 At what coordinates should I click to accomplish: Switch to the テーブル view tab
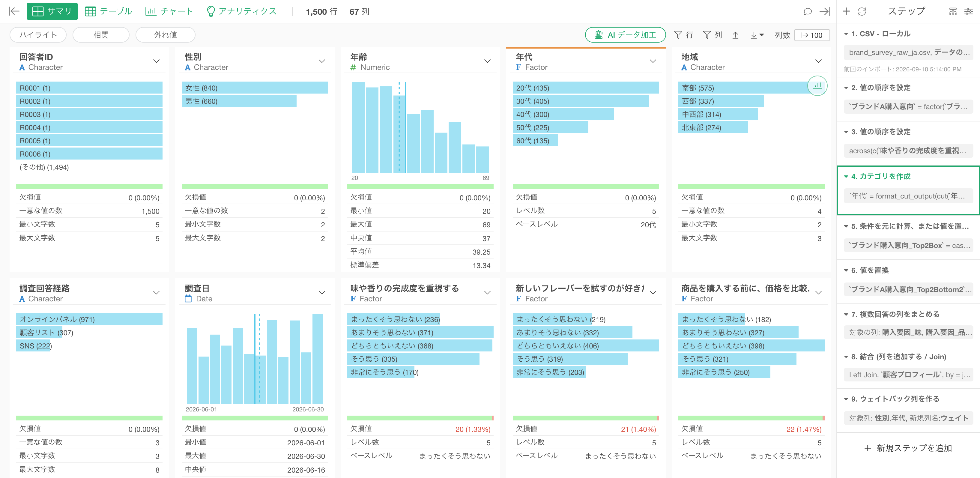(x=109, y=11)
